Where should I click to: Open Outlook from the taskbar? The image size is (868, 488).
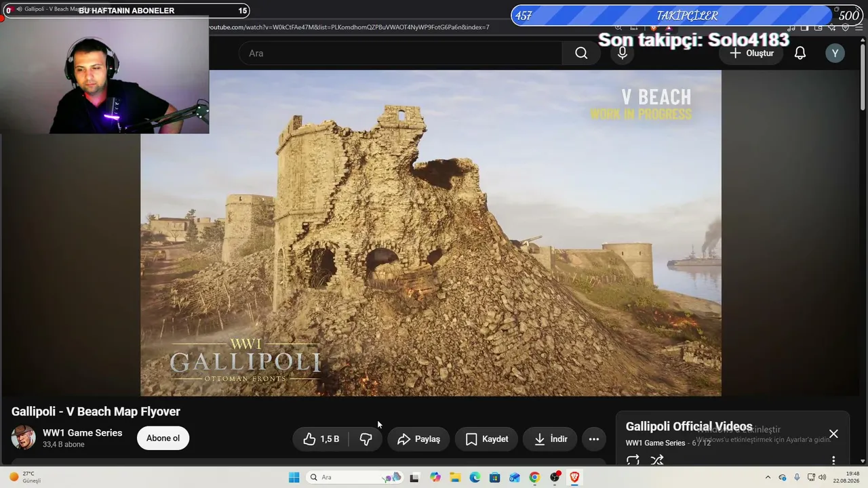point(515,477)
